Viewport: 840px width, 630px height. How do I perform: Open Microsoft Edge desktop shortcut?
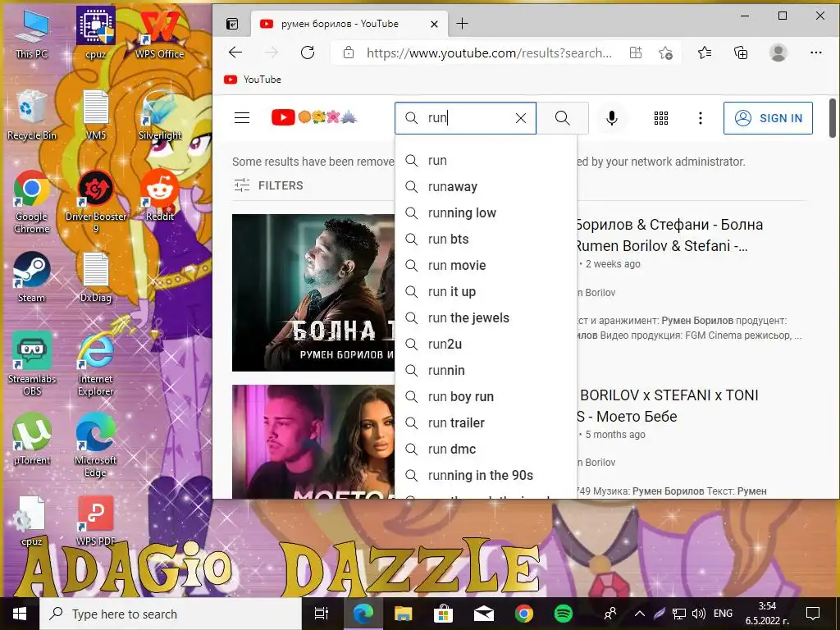click(x=95, y=445)
